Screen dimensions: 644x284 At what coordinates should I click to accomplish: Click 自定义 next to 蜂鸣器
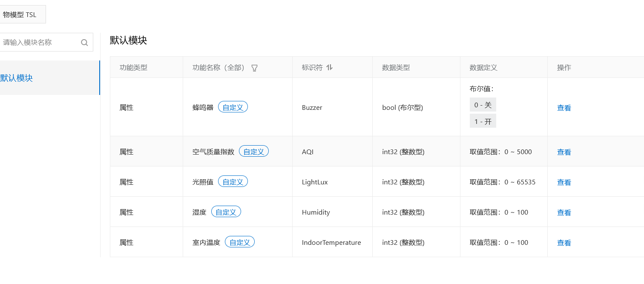pyautogui.click(x=233, y=107)
